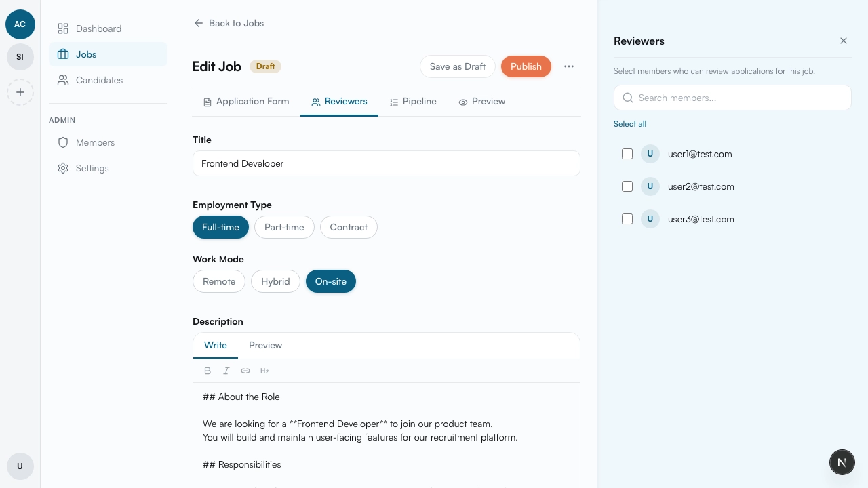868x488 pixels.
Task: Open the more options ellipsis menu
Action: (x=569, y=66)
